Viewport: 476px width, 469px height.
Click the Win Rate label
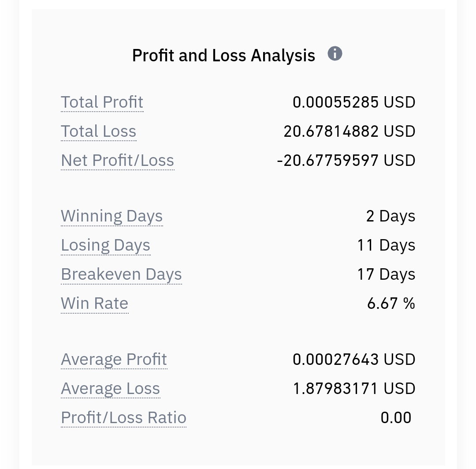[x=95, y=304]
